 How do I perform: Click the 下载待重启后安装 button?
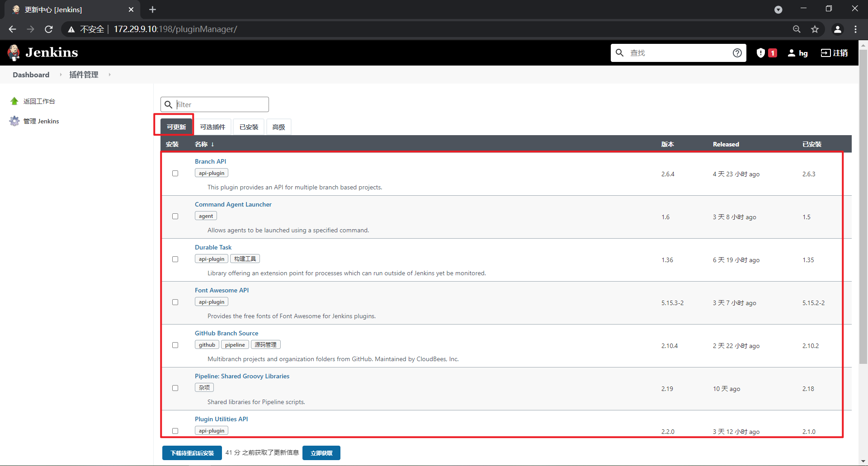click(192, 453)
